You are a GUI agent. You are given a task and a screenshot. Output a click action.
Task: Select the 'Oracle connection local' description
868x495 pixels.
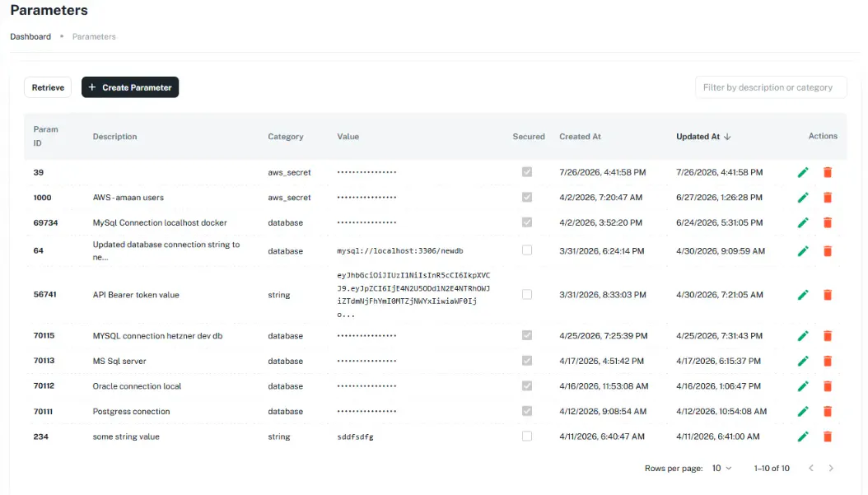pos(137,386)
